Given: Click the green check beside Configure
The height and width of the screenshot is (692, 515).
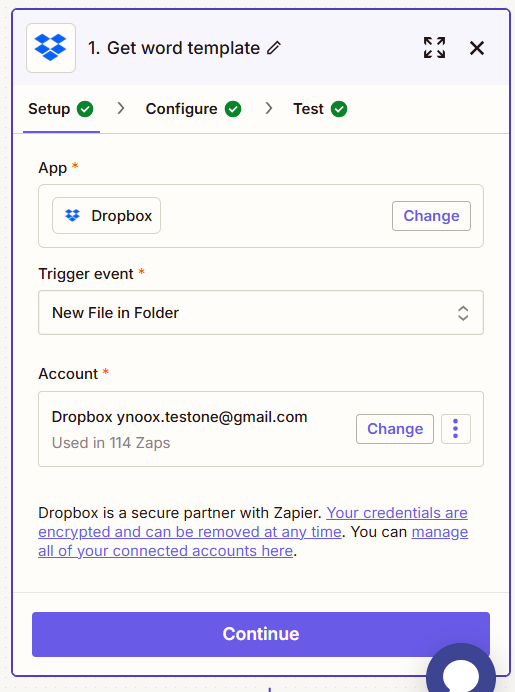Looking at the screenshot, I should [x=233, y=109].
